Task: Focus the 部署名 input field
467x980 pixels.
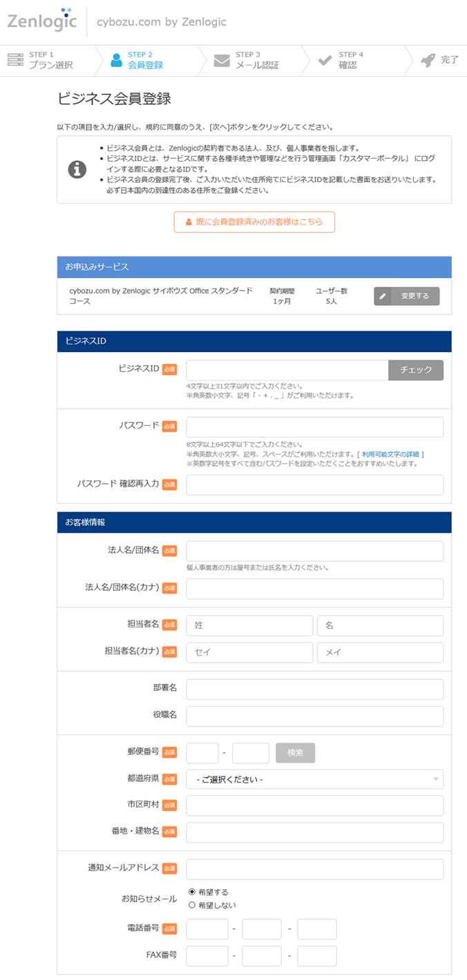Action: tap(315, 689)
